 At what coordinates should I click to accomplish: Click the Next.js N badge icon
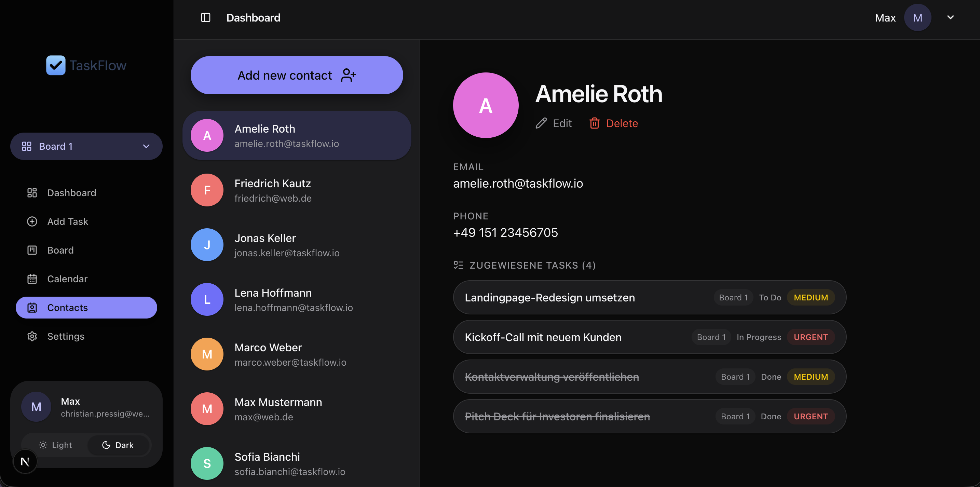[x=25, y=461]
